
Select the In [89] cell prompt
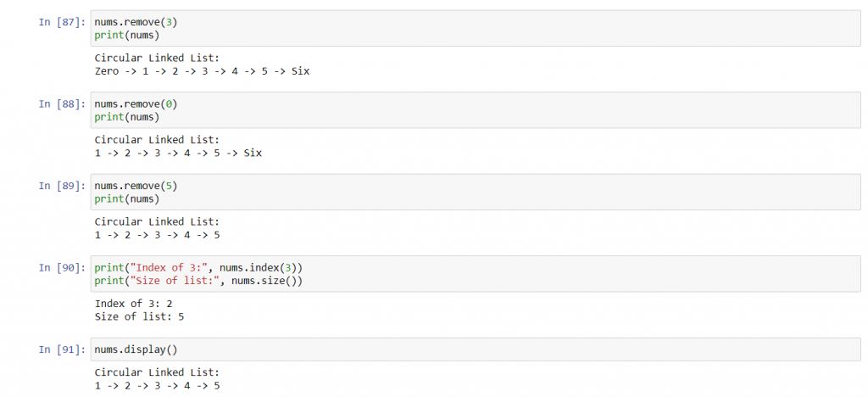62,186
